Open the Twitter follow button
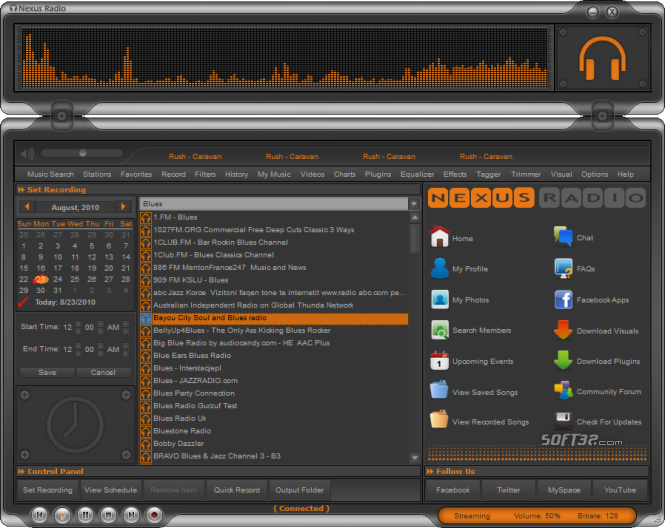Screen dimensions: 665x528 [x=508, y=490]
